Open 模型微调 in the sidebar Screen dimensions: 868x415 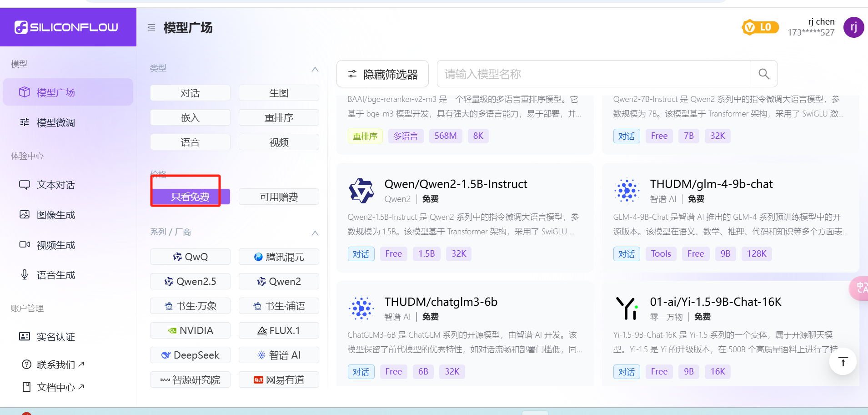pos(55,123)
